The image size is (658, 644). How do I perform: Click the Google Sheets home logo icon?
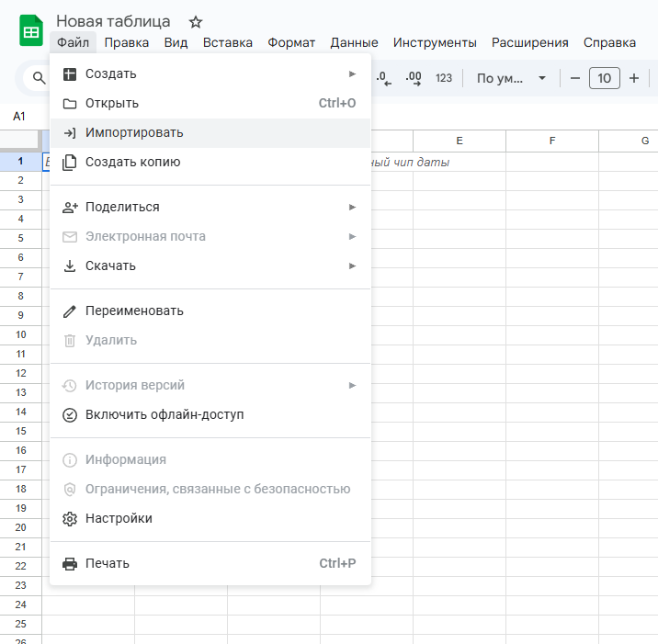31,30
